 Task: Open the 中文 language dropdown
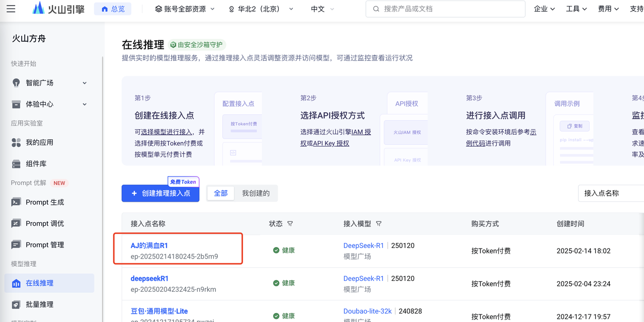point(322,9)
